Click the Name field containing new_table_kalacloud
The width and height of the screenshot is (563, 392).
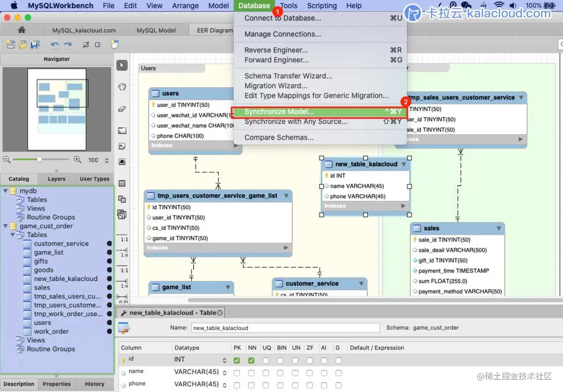(285, 328)
